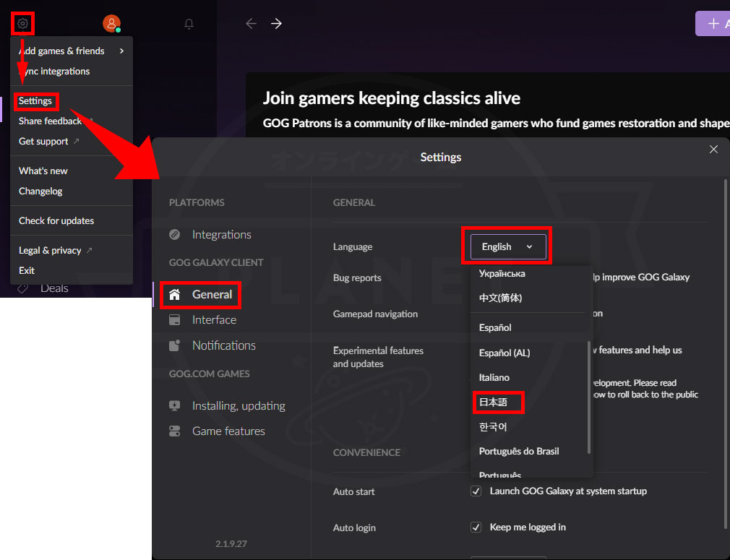730x560 pixels.
Task: Click external-link arrow beside Get support
Action: pos(77,141)
